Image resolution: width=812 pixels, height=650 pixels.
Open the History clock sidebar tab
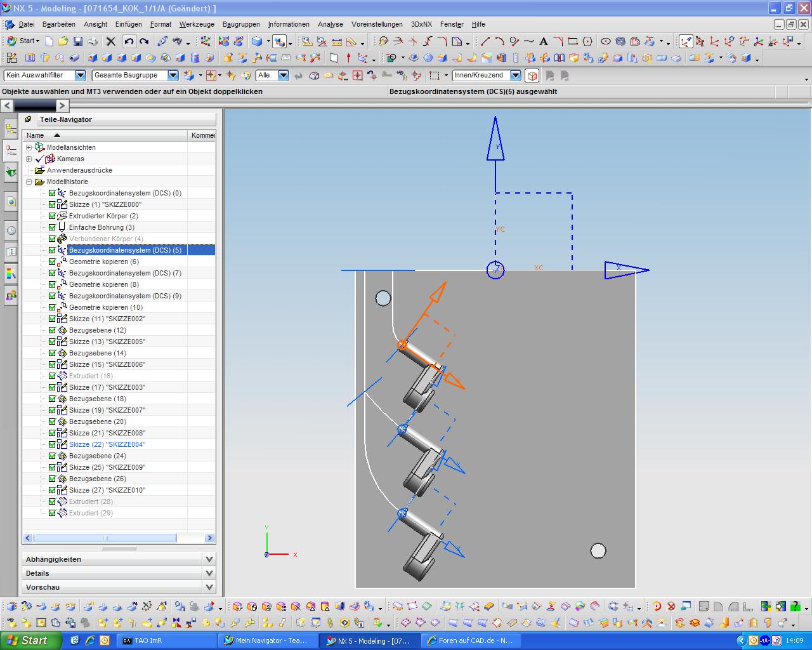coord(11,230)
